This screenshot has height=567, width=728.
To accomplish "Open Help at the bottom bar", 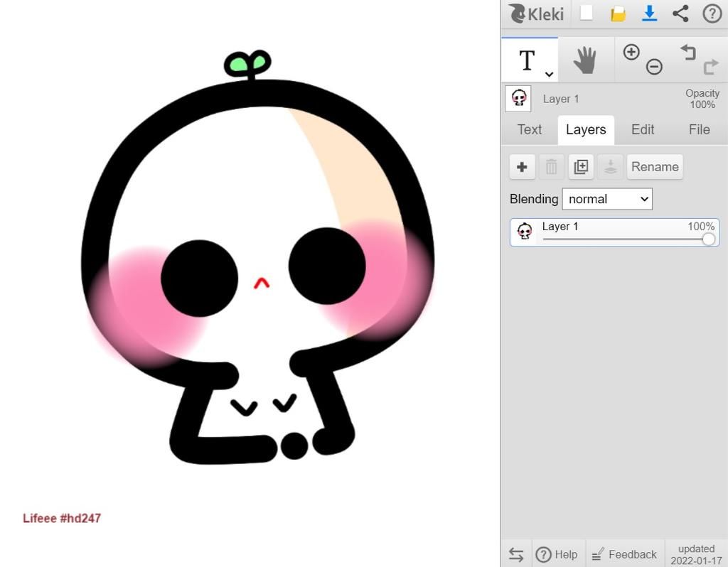I will click(x=557, y=554).
